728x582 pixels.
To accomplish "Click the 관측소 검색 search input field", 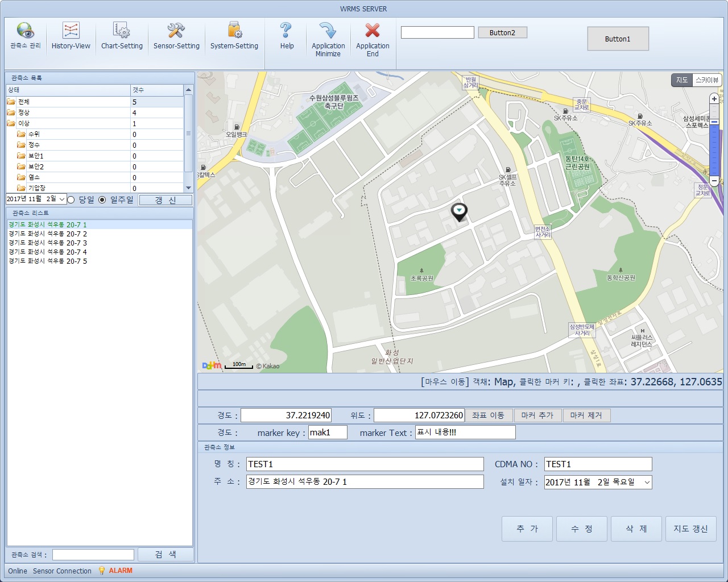I will (x=93, y=555).
